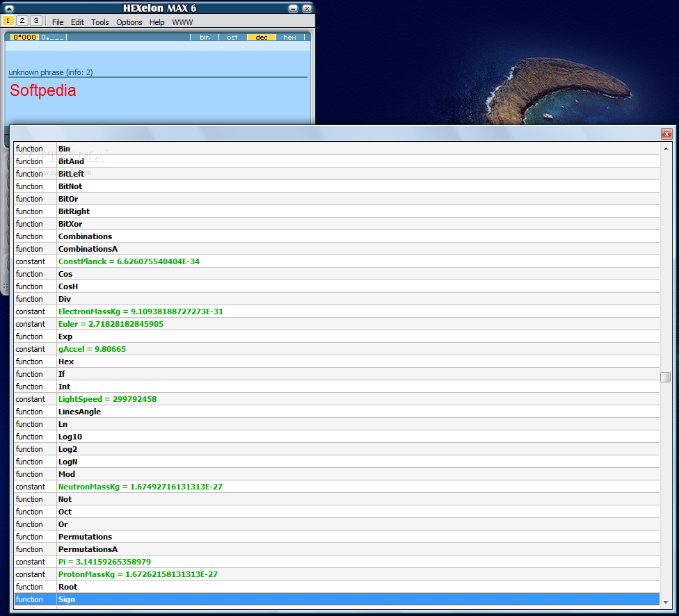Click the 0.___ decimal places setting
The width and height of the screenshot is (679, 616).
tap(52, 38)
